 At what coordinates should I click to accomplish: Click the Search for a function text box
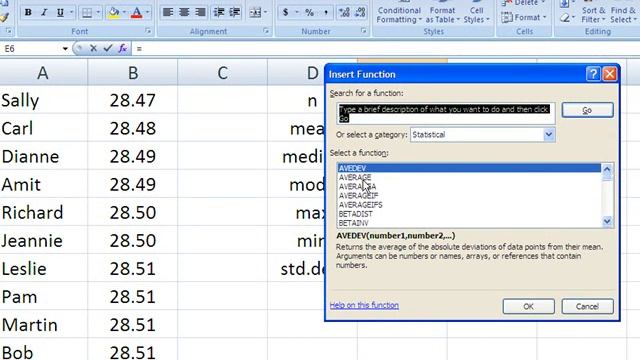pos(446,113)
